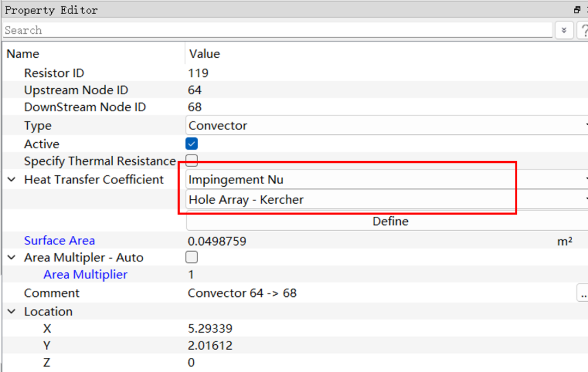The width and height of the screenshot is (588, 372).
Task: Select the Location group label
Action: pyautogui.click(x=48, y=312)
